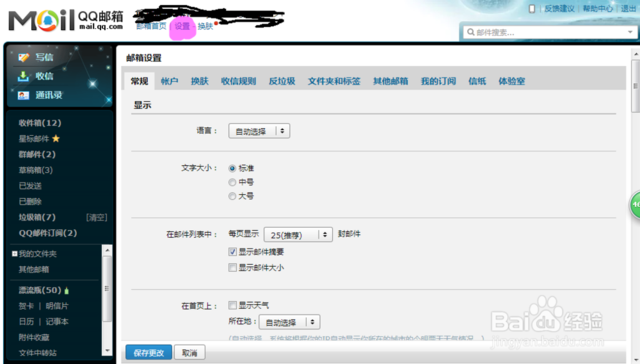This screenshot has width=640, height=364.
Task: Open the 其他邮箱 tab
Action: tap(391, 81)
